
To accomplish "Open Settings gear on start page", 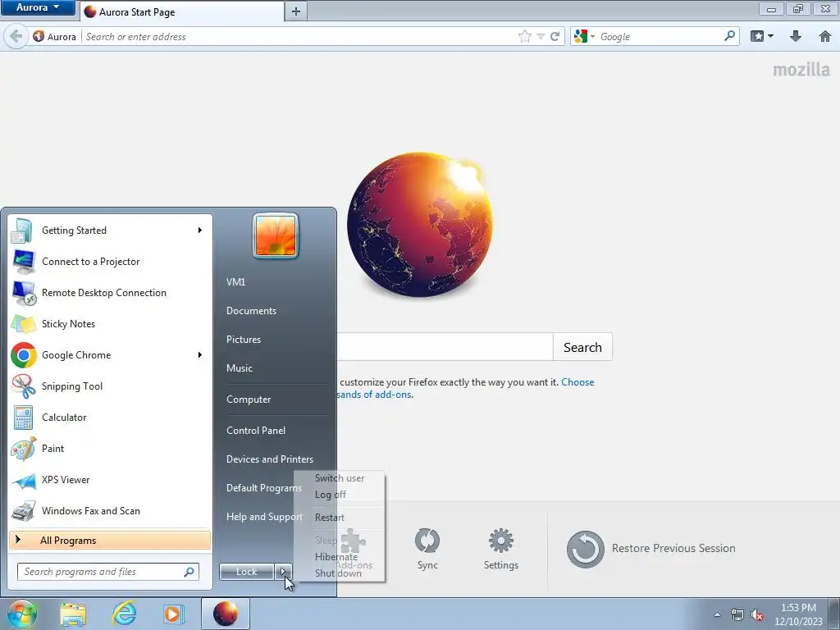I will (x=501, y=549).
